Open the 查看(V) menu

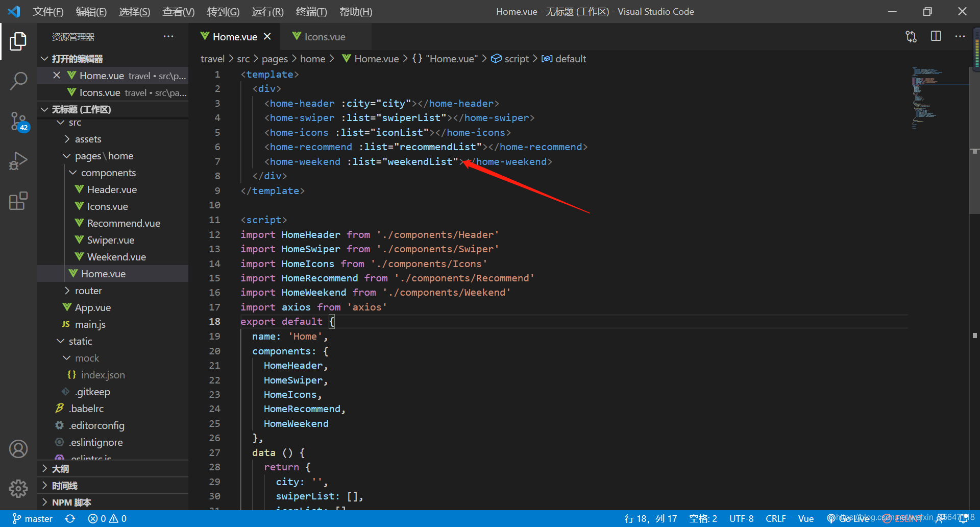click(179, 12)
